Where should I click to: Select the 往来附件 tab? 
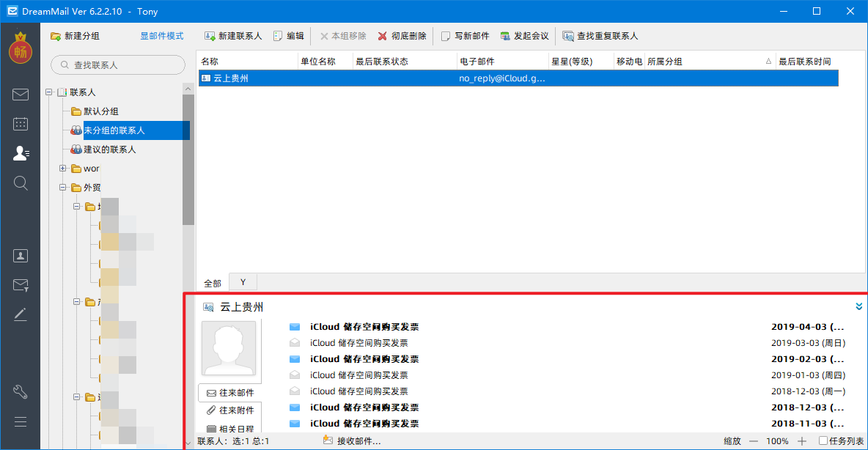tap(229, 410)
